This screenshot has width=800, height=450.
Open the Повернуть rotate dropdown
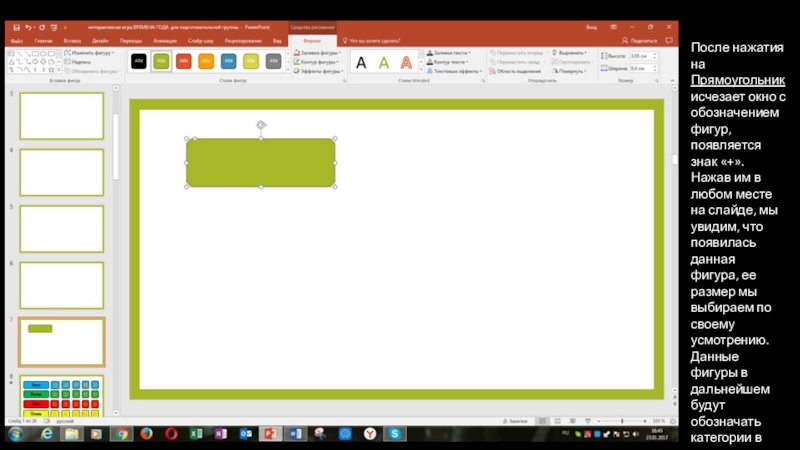[x=569, y=71]
